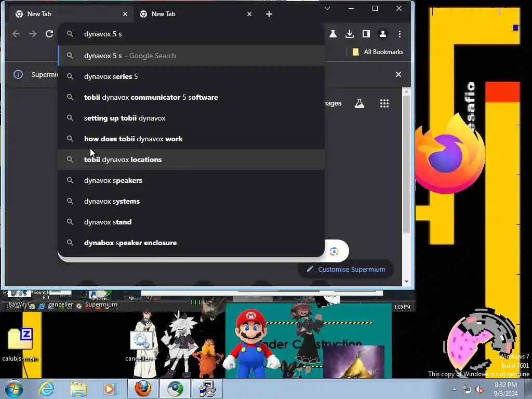This screenshot has height=399, width=532.
Task: Select the canceller++ desktop icon
Action: coord(141,345)
